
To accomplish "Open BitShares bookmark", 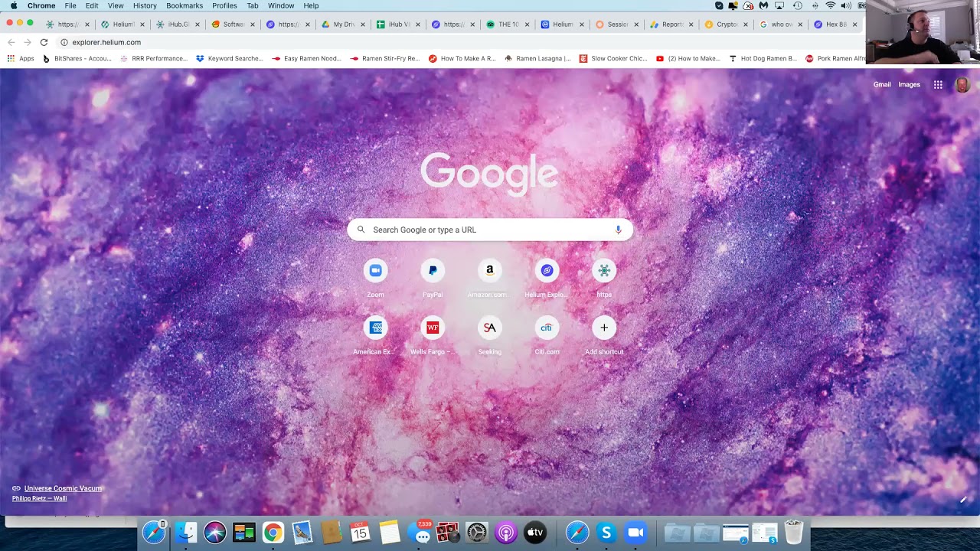I will [77, 58].
